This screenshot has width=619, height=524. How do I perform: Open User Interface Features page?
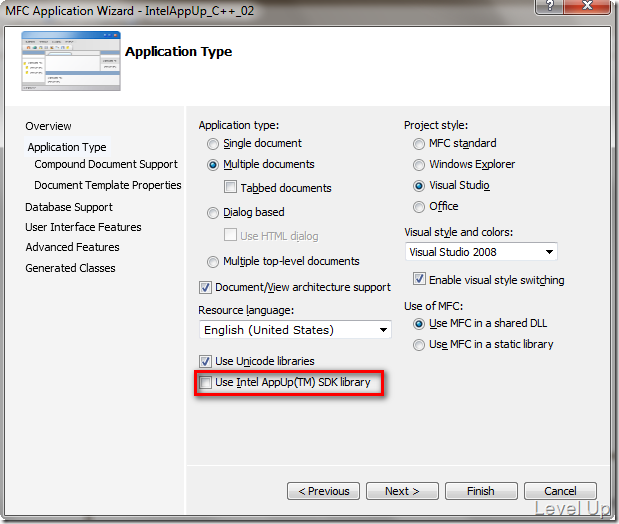point(83,227)
